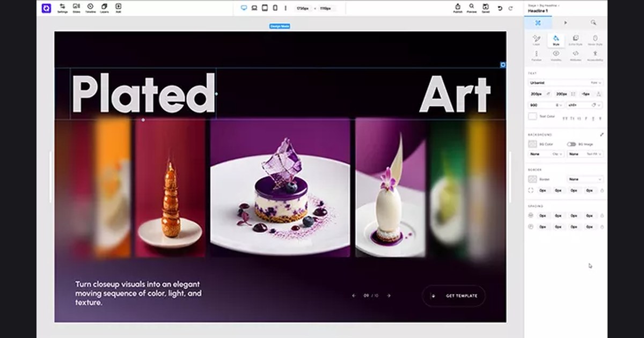Click the Turn closeup visuals description text
This screenshot has width=644, height=338.
tap(138, 293)
